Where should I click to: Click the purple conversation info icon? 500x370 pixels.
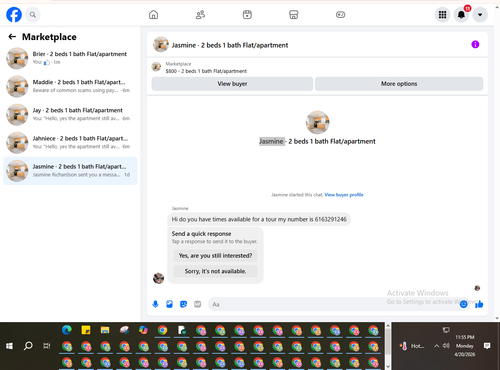click(x=475, y=44)
